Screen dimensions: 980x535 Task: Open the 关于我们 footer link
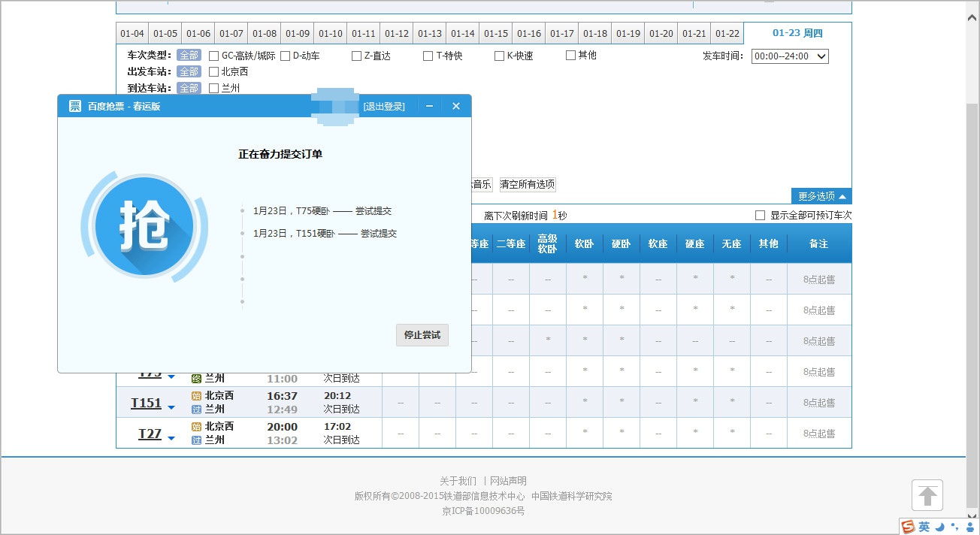click(458, 481)
